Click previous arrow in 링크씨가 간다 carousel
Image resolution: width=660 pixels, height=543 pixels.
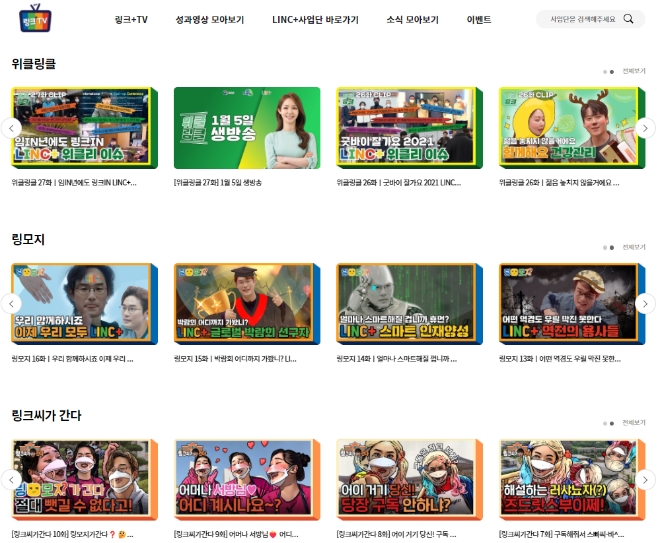(x=12, y=480)
